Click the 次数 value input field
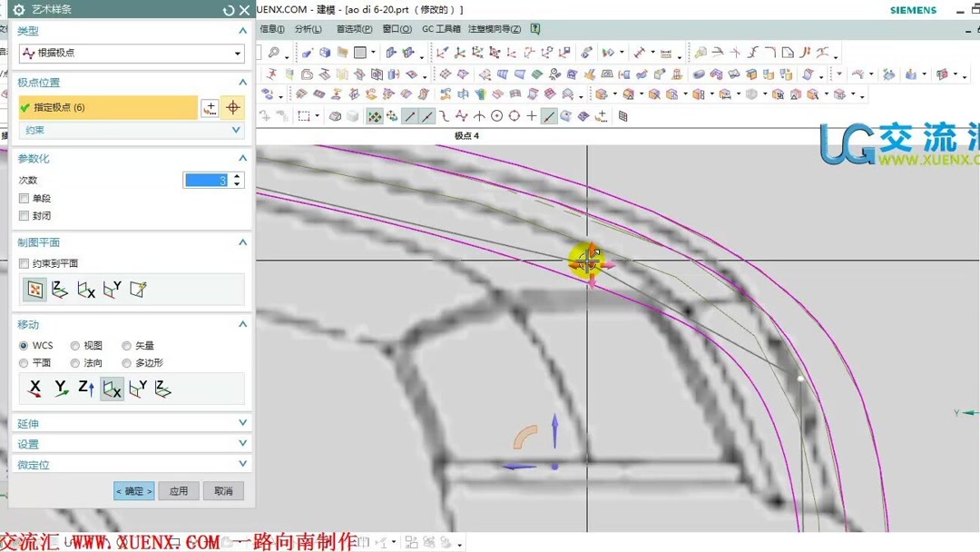The image size is (980, 552). 207,180
